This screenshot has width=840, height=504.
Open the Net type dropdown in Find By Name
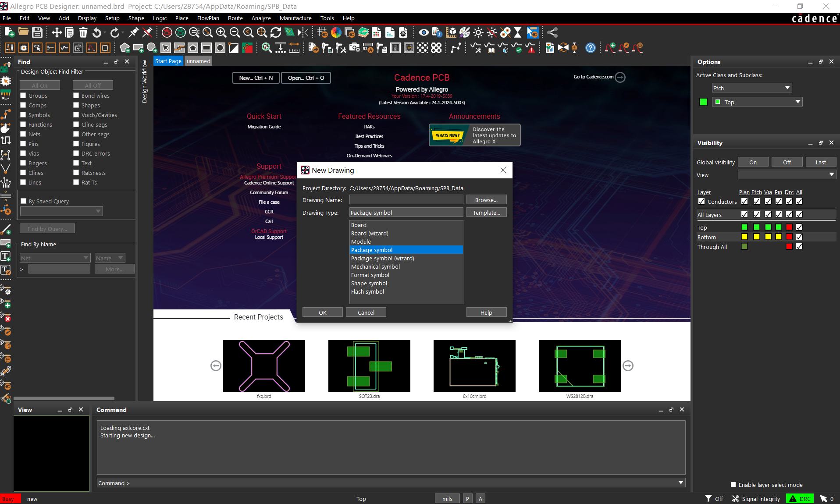click(55, 258)
